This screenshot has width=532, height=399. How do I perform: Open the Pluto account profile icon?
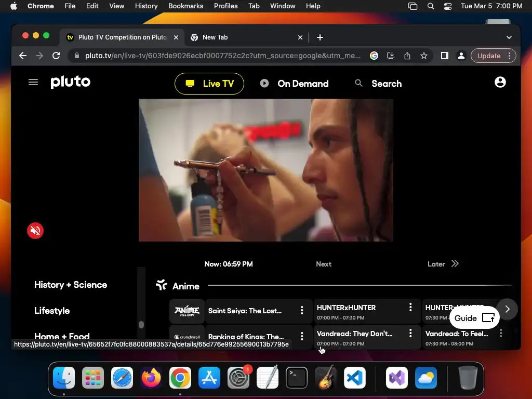[x=500, y=82]
